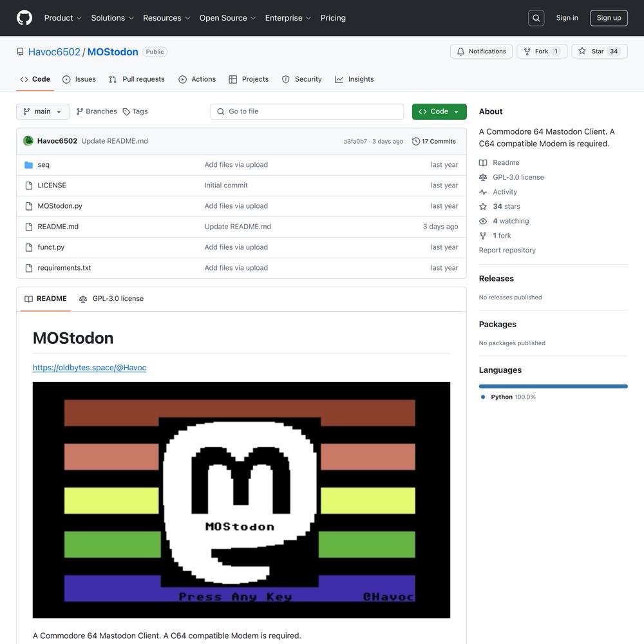Open the Packages heading link
The height and width of the screenshot is (644, 644).
497,324
